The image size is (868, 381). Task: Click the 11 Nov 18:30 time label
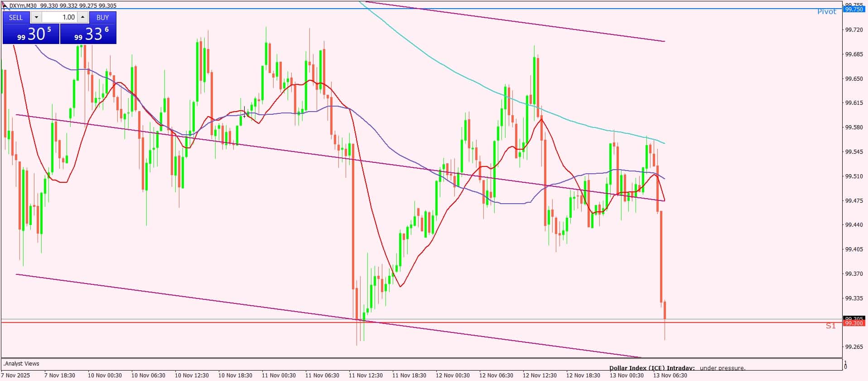(409, 376)
